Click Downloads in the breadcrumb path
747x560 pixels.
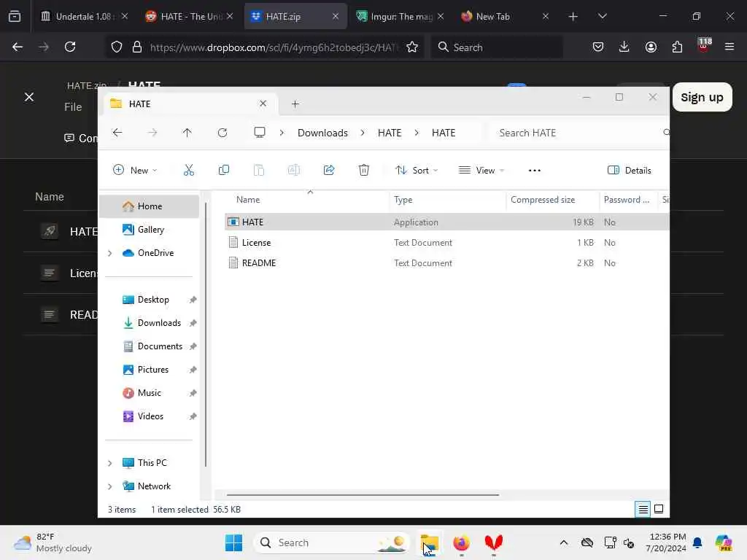point(322,133)
